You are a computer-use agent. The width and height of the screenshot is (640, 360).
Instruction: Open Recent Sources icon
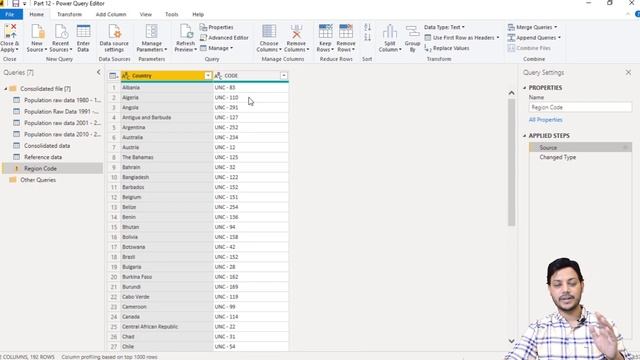point(61,31)
